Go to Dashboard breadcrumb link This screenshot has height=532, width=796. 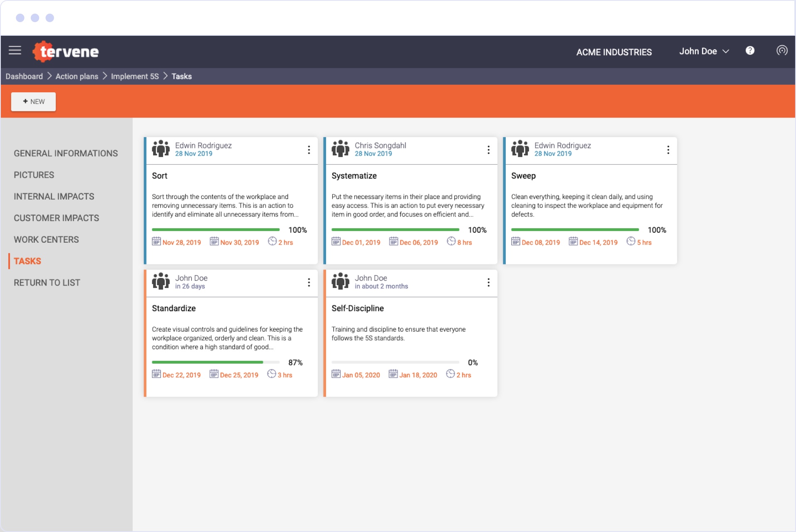point(24,76)
